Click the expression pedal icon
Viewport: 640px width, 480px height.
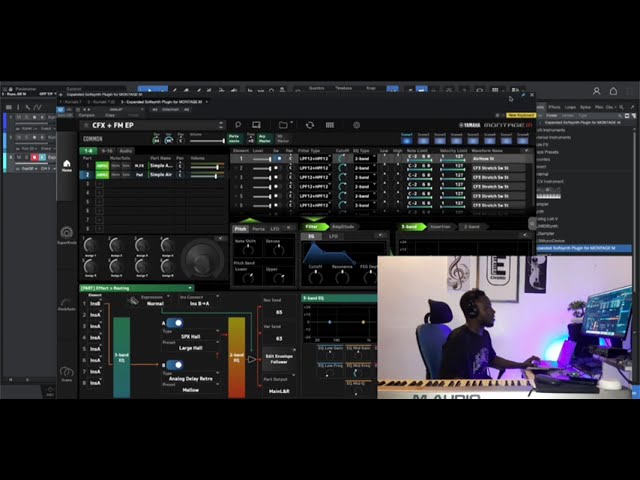click(x=133, y=302)
